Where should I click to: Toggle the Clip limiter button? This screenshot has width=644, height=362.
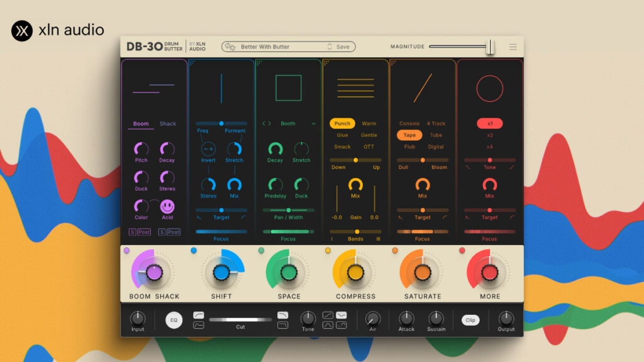(470, 320)
